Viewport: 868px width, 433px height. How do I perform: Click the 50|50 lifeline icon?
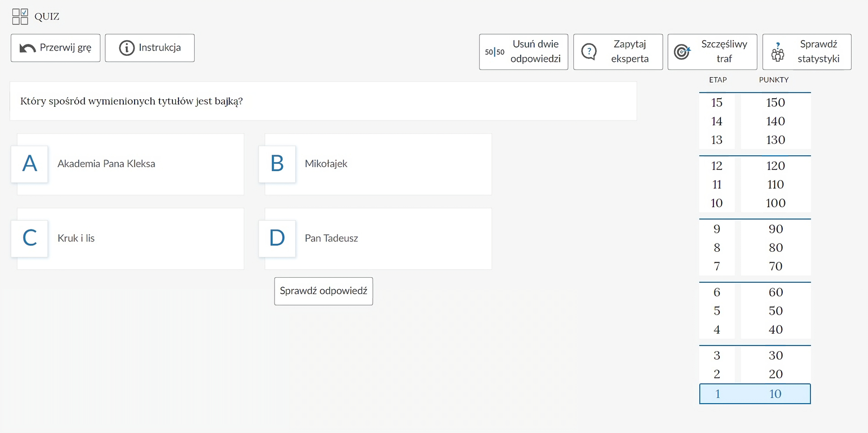[x=494, y=52]
